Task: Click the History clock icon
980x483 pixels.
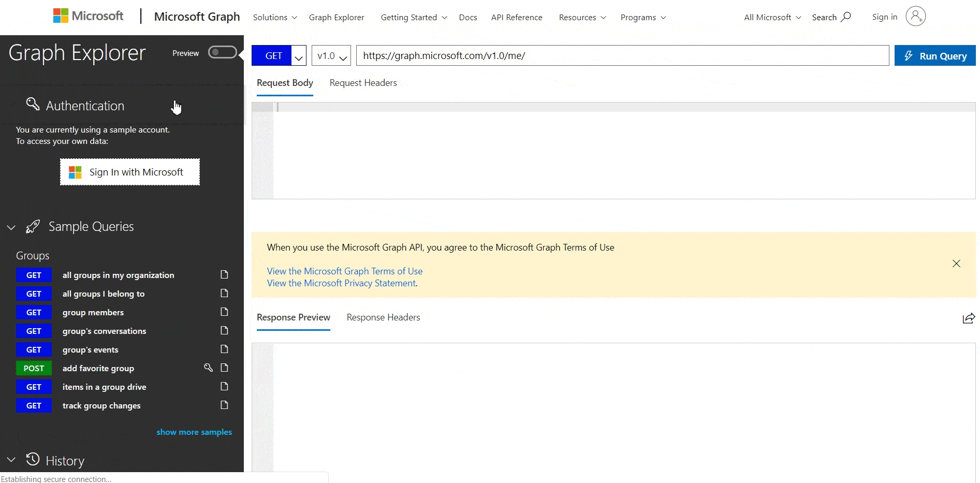Action: 33,459
